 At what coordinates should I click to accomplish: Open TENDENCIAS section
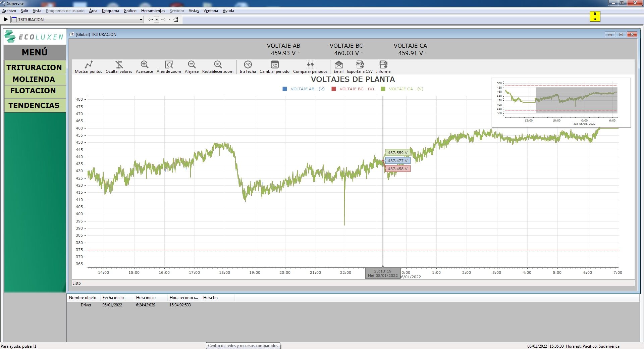coord(35,105)
